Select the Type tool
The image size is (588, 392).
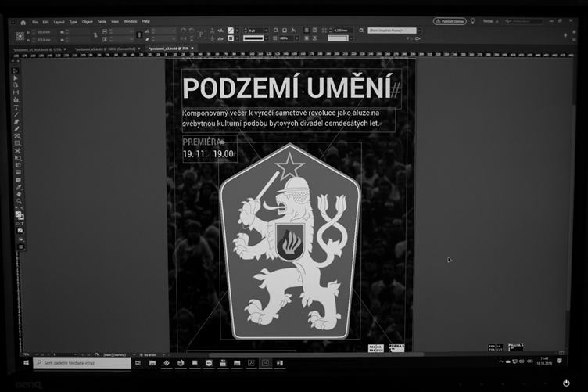16,107
